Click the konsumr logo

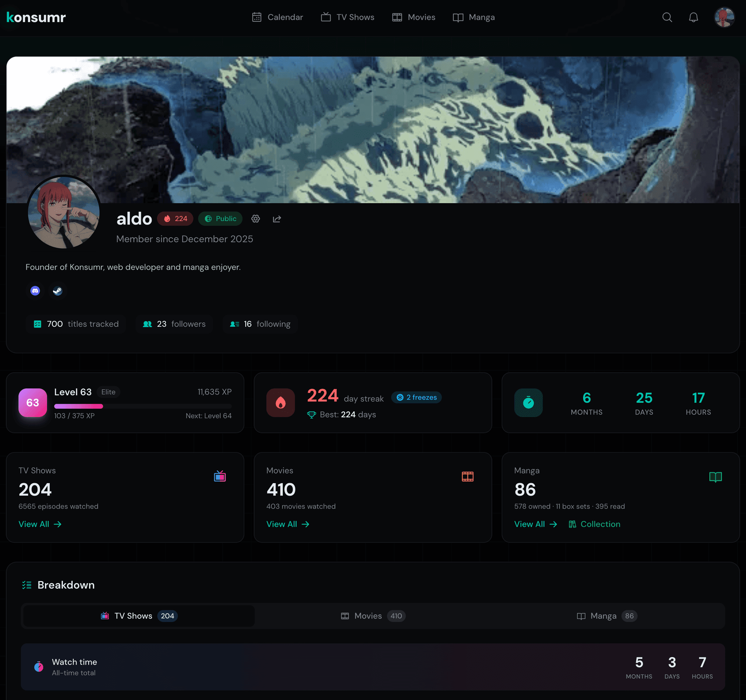[x=36, y=17]
